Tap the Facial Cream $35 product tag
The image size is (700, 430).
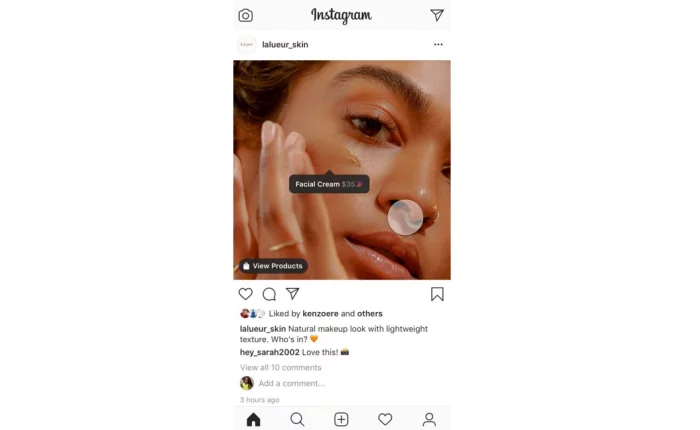click(329, 184)
